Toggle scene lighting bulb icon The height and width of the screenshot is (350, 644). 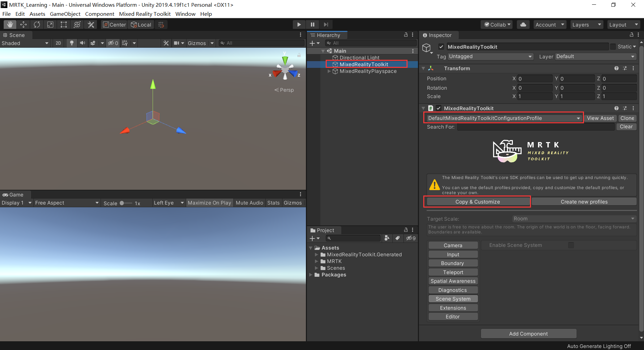click(x=71, y=43)
